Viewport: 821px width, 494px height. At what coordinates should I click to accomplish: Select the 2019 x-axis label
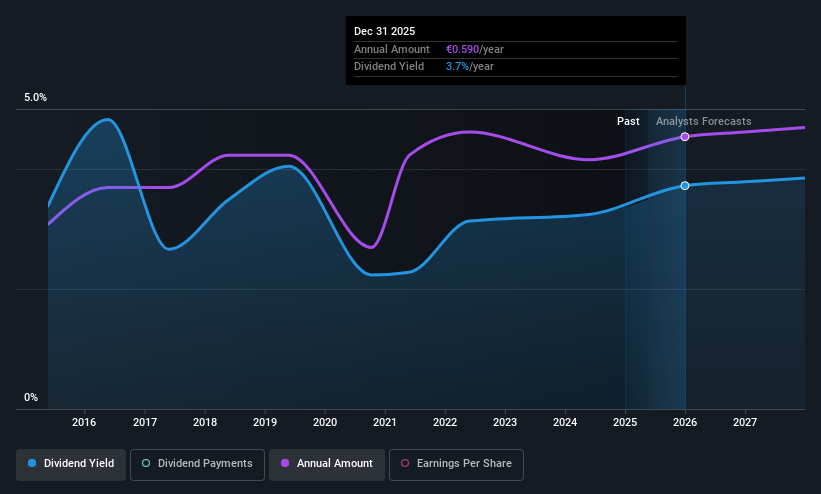[x=265, y=422]
